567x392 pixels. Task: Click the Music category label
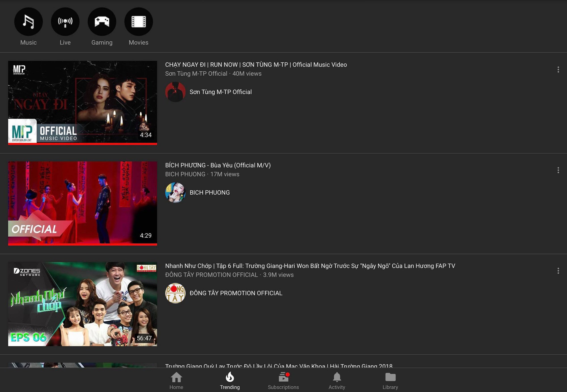coord(28,42)
